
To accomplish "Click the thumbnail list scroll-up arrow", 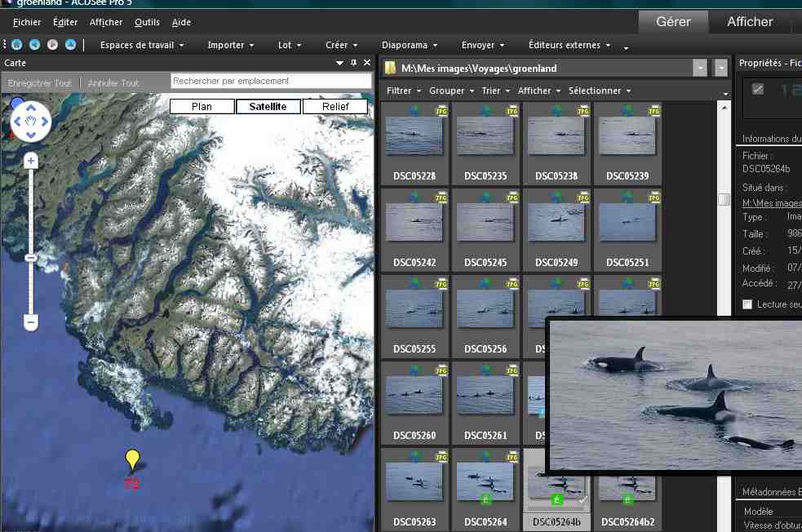I will 724,108.
